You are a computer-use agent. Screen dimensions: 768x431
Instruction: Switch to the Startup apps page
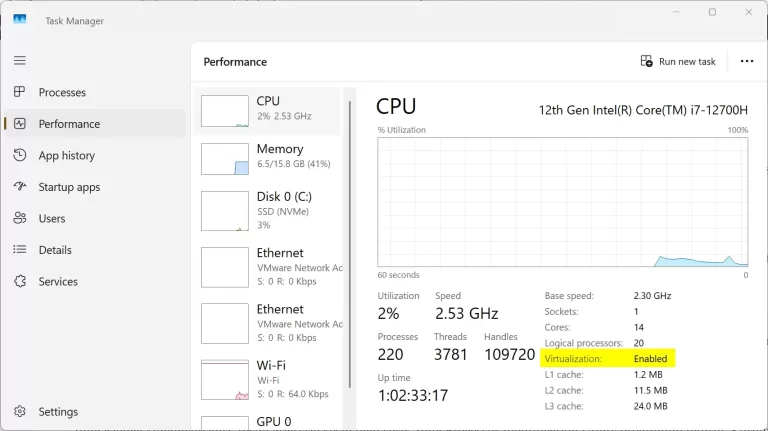click(x=69, y=187)
